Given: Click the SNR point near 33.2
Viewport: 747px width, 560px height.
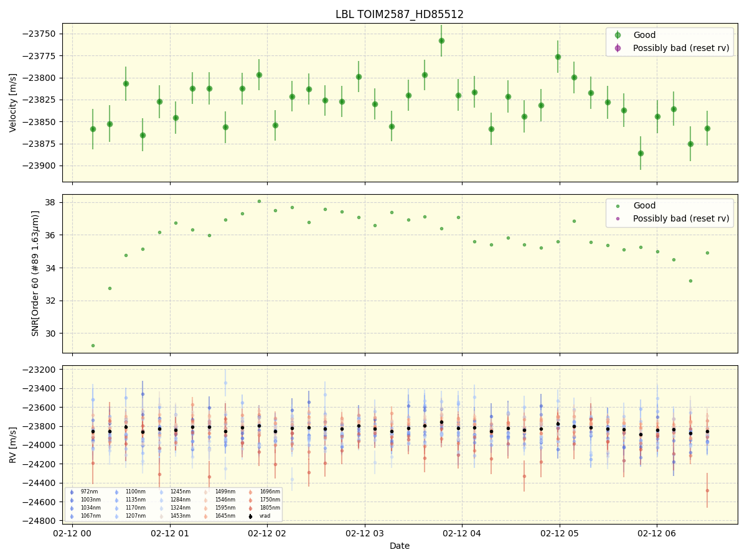Looking at the screenshot, I should click(x=690, y=281).
